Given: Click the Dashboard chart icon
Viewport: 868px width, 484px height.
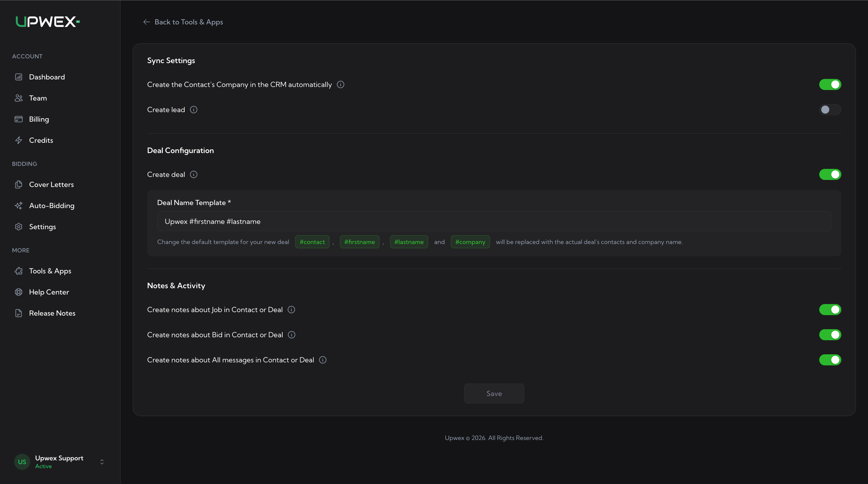Looking at the screenshot, I should click(x=19, y=77).
